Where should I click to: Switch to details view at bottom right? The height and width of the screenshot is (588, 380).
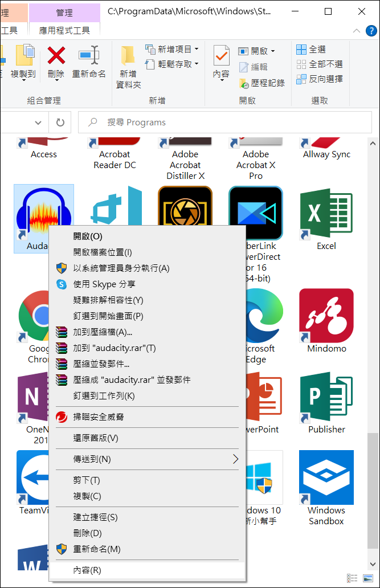(x=352, y=578)
